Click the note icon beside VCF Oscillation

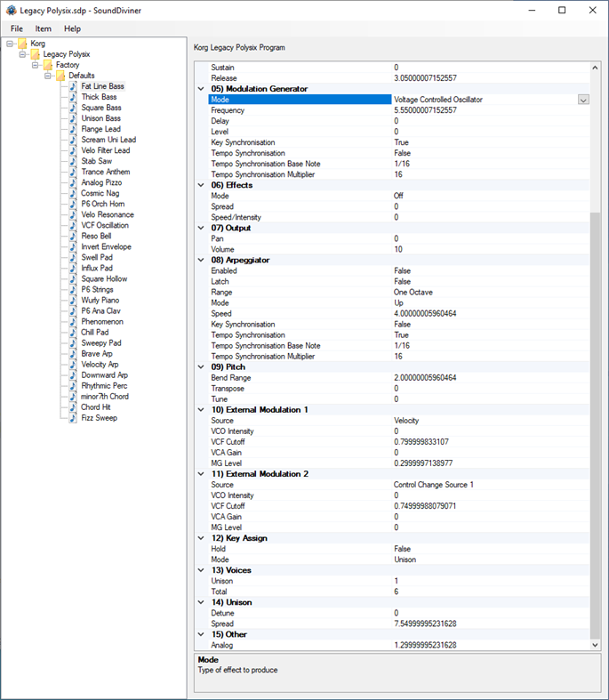(73, 225)
